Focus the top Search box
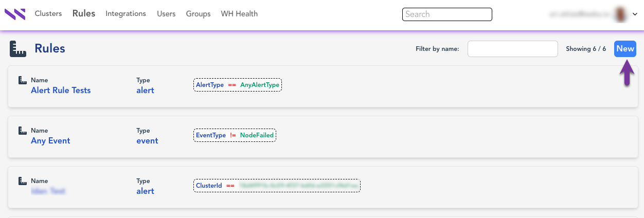644x218 pixels. coord(447,14)
